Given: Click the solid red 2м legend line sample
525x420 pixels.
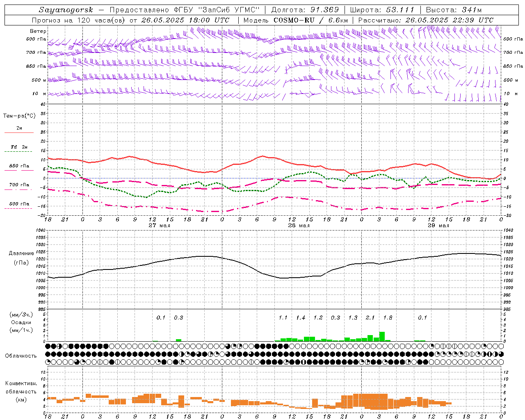Looking at the screenshot, I should 19,133.
